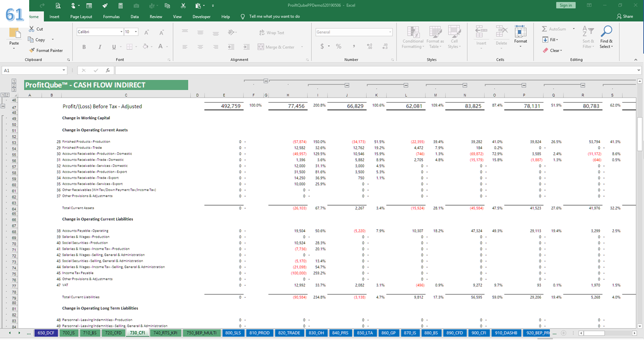644x362 pixels.
Task: Open the Formulas ribbon tab
Action: click(x=111, y=17)
